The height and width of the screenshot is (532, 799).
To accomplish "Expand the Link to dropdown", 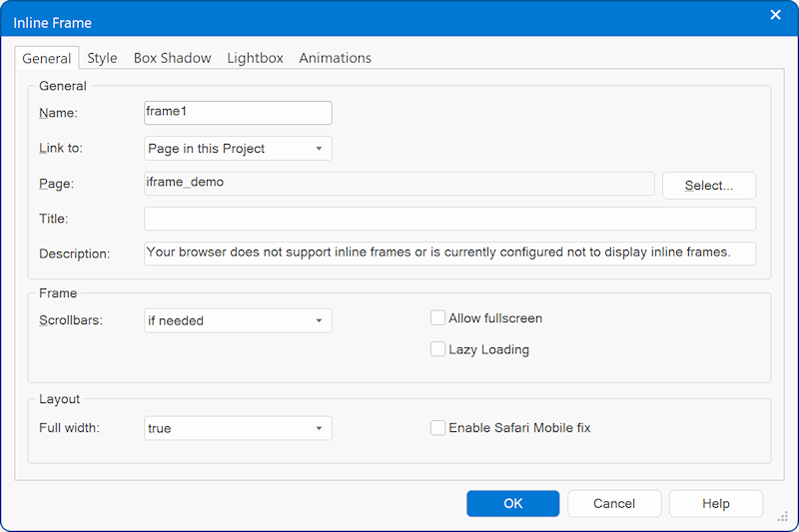I will [238, 149].
